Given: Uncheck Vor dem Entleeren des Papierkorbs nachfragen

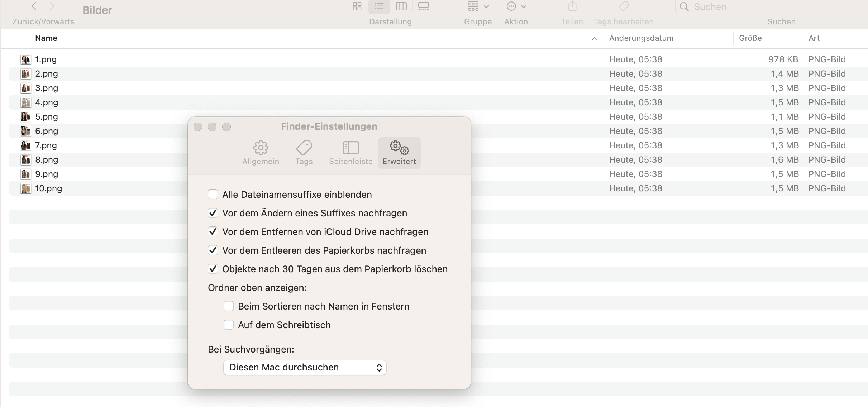Looking at the screenshot, I should pyautogui.click(x=213, y=250).
